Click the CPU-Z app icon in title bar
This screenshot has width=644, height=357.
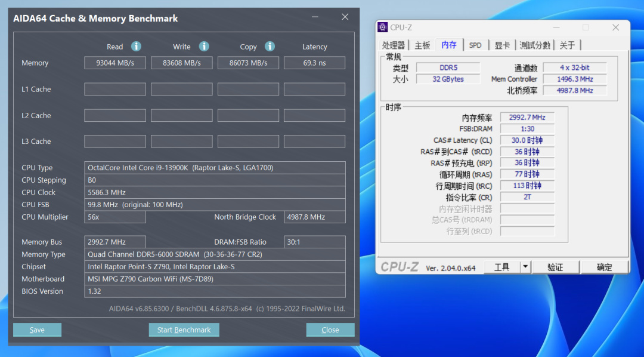382,27
